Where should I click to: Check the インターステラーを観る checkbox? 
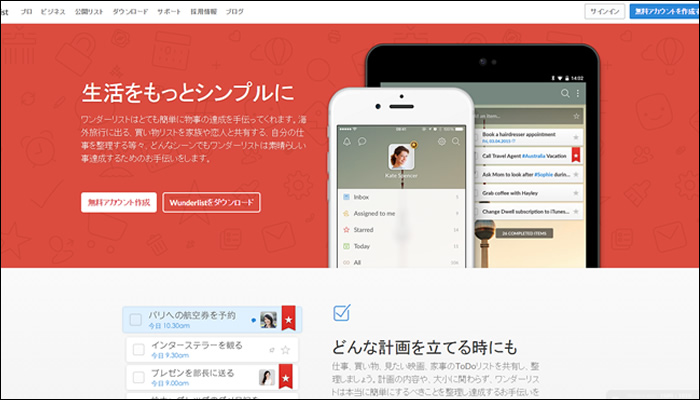138,349
